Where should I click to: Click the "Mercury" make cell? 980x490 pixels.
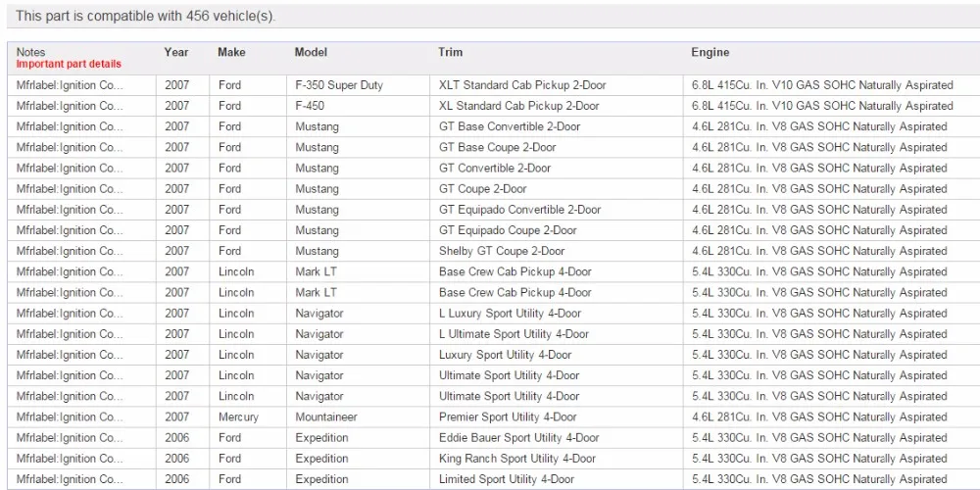(x=238, y=416)
